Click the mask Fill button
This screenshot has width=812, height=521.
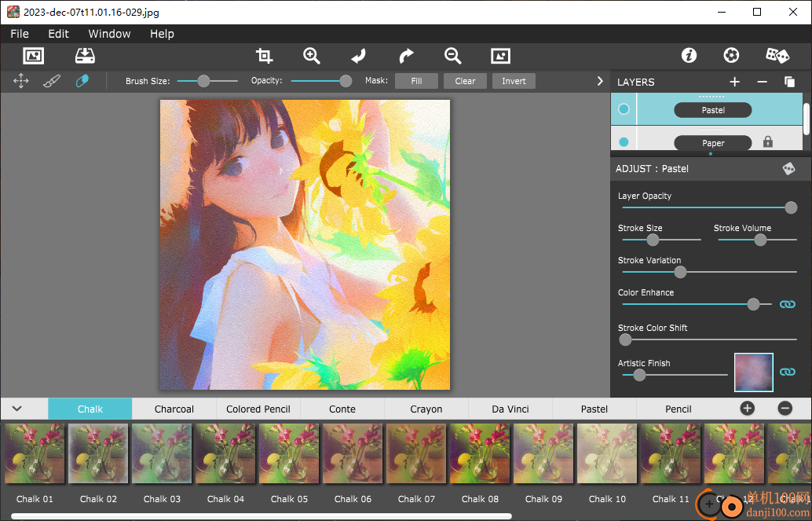point(416,81)
